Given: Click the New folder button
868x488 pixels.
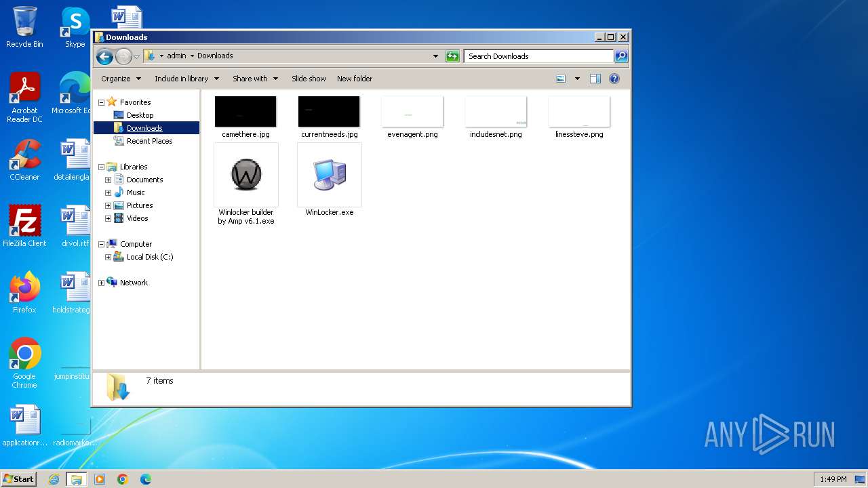Looking at the screenshot, I should click(x=355, y=79).
